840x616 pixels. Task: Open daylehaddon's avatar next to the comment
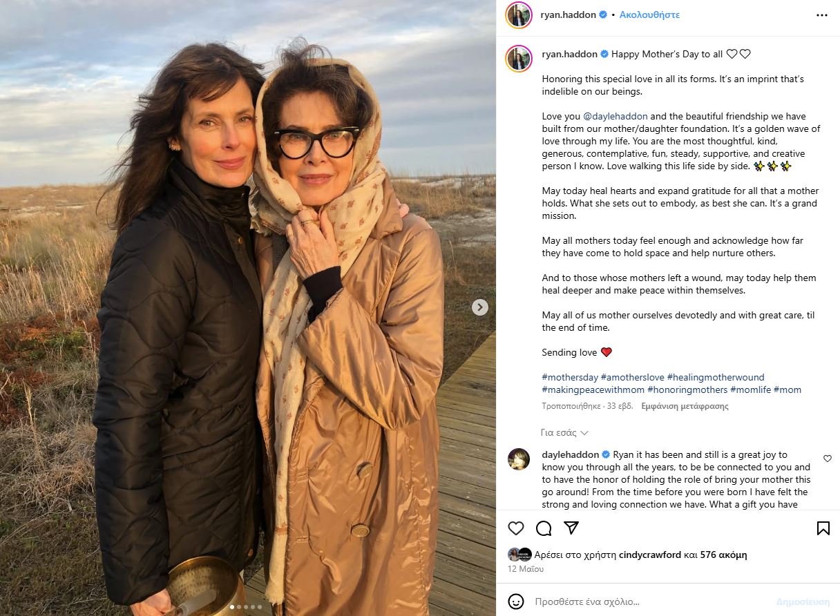519,459
